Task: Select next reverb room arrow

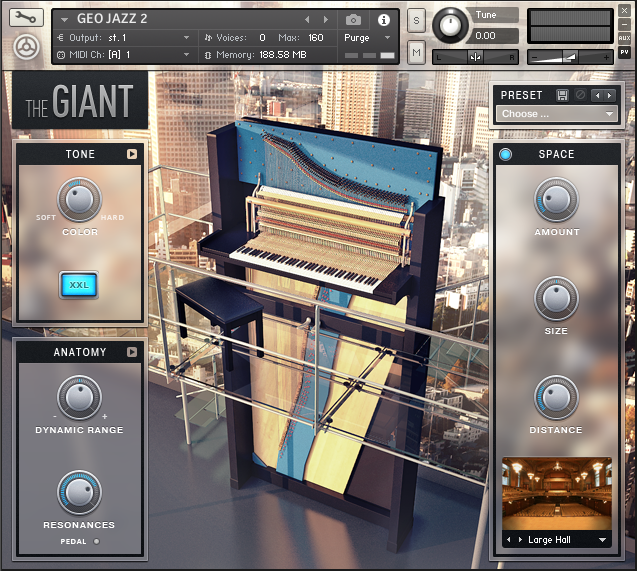Action: (x=520, y=540)
